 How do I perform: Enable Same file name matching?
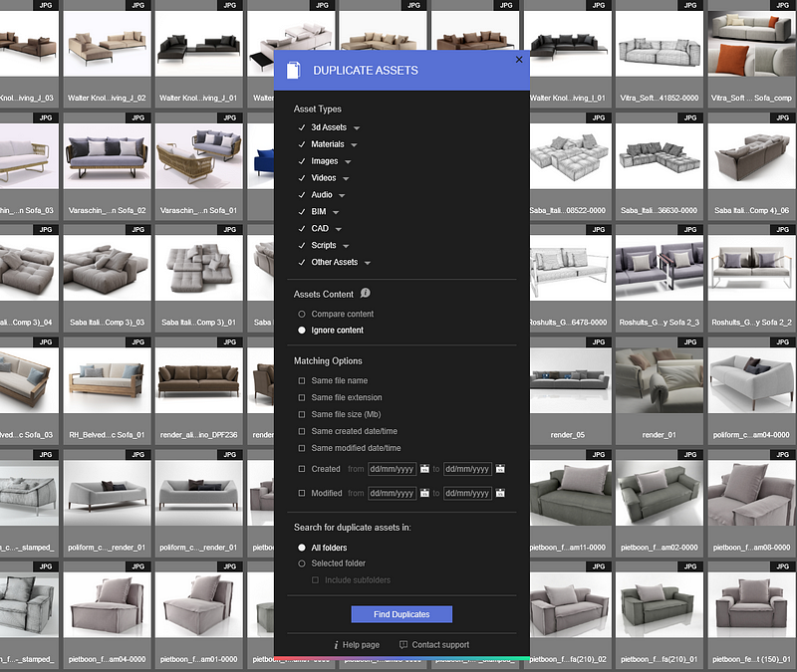pyautogui.click(x=302, y=380)
